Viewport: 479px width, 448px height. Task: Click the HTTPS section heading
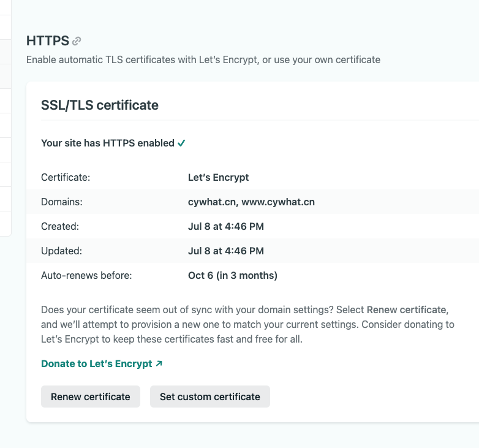tap(48, 41)
